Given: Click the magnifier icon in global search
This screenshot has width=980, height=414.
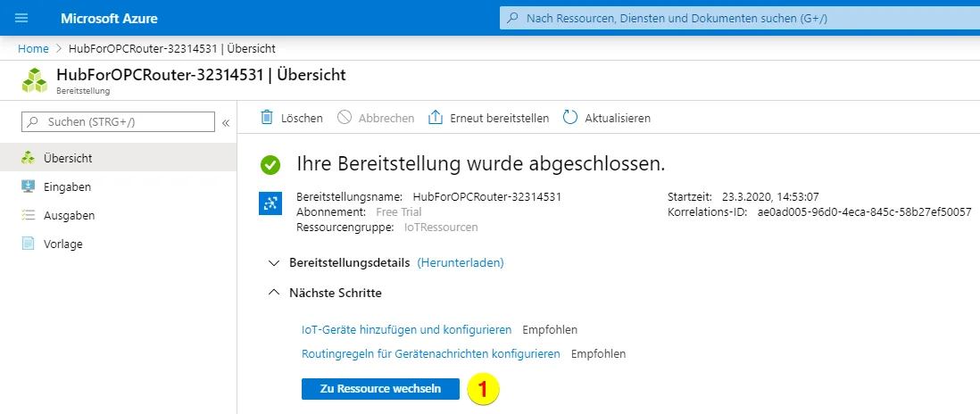Looking at the screenshot, I should tap(512, 19).
